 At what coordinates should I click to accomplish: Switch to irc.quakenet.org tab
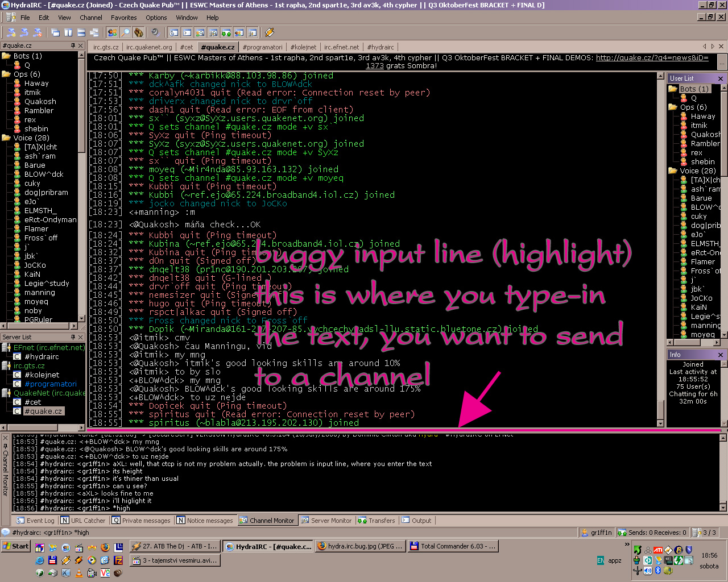(x=149, y=47)
